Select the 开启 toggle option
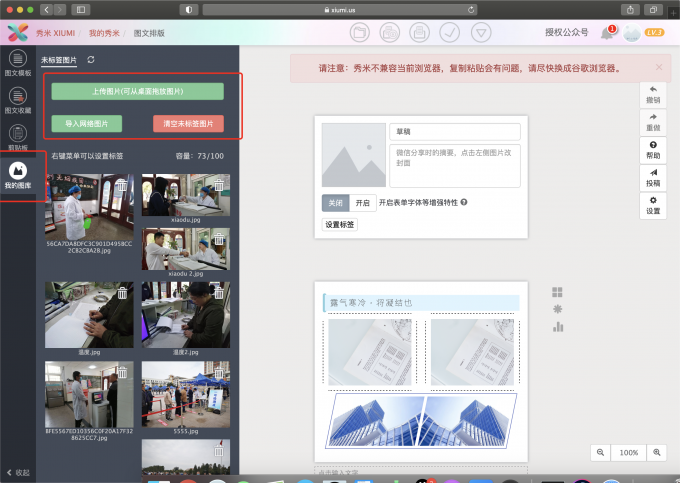 pyautogui.click(x=363, y=202)
